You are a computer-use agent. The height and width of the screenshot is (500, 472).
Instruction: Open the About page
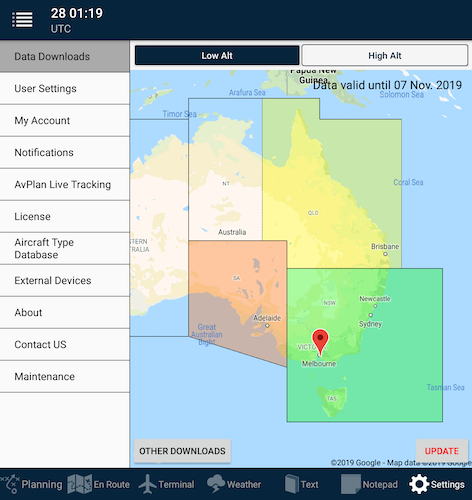coord(65,312)
